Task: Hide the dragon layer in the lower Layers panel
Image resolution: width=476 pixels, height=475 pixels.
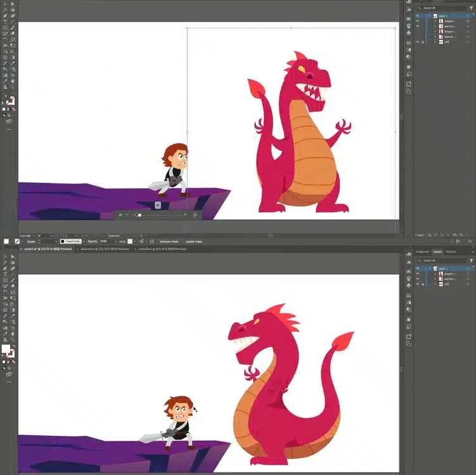Action: click(417, 274)
